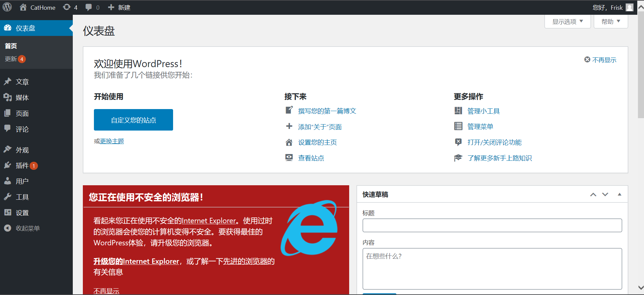The width and height of the screenshot is (644, 295).
Task: Click the plus icon beside 添加“关于”页面
Action: pyautogui.click(x=289, y=126)
